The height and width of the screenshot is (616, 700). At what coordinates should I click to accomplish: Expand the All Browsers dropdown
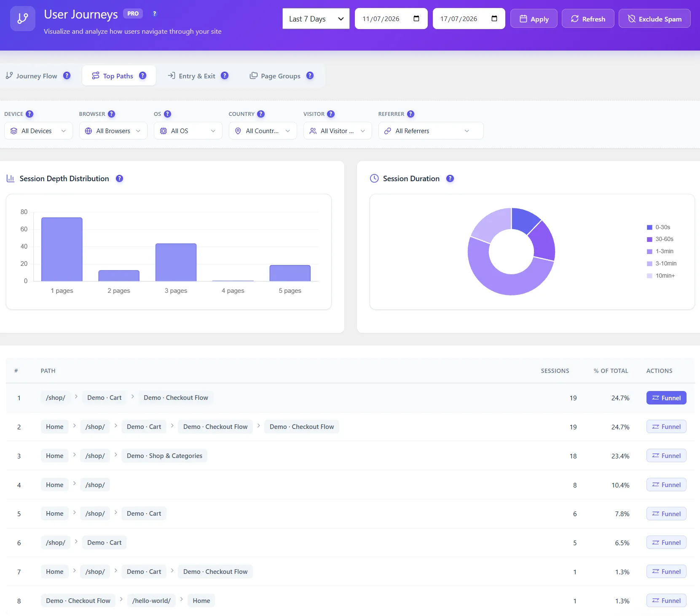click(113, 131)
